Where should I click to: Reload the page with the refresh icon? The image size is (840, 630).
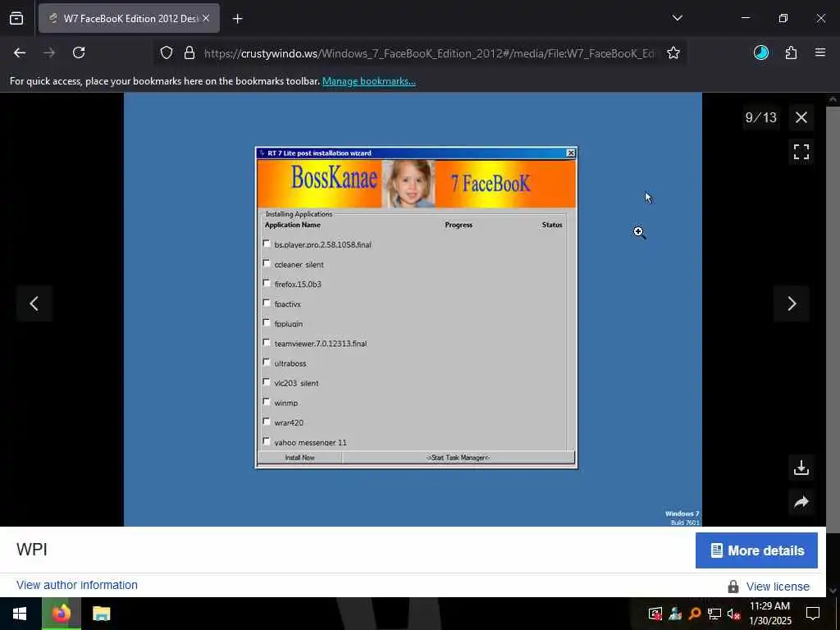79,52
